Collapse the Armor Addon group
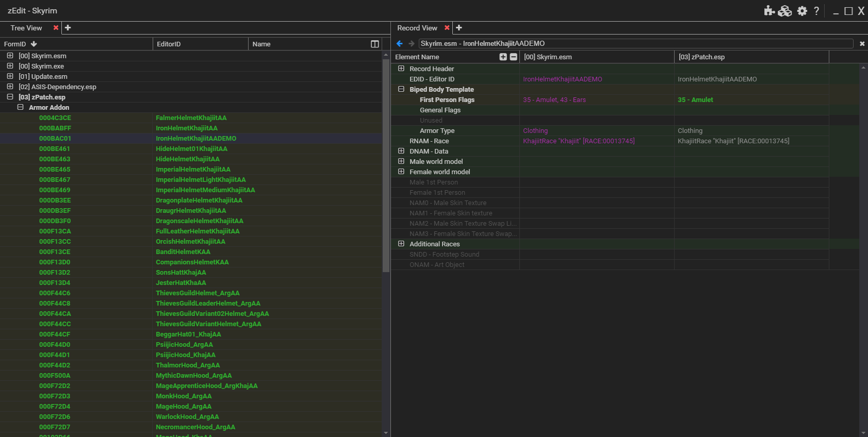 coord(21,107)
